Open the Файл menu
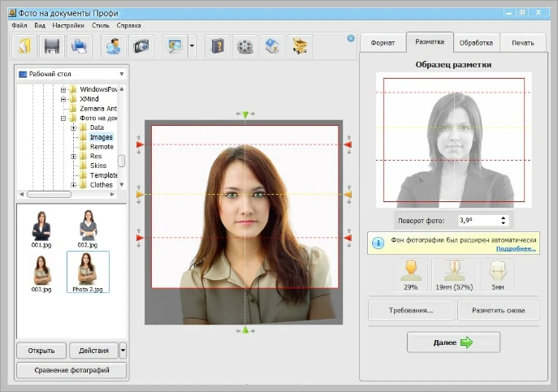Screen dimensions: 558x392 pyautogui.click(x=19, y=25)
